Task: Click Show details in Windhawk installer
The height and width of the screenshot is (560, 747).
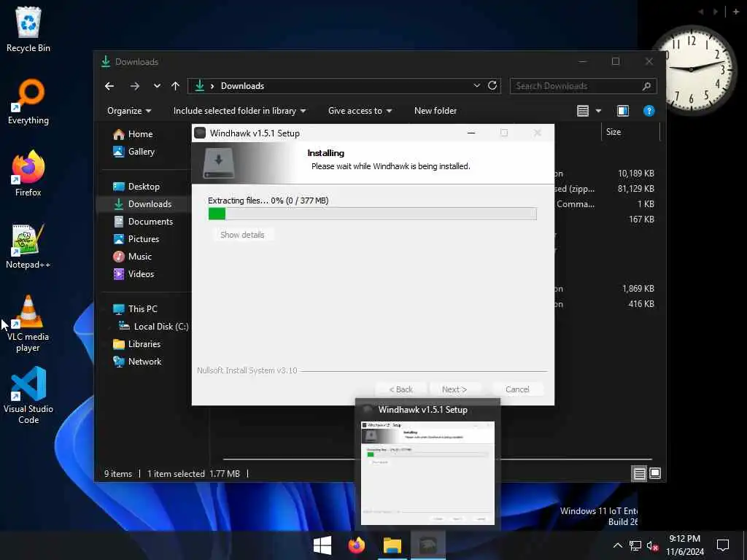Action: click(x=242, y=236)
